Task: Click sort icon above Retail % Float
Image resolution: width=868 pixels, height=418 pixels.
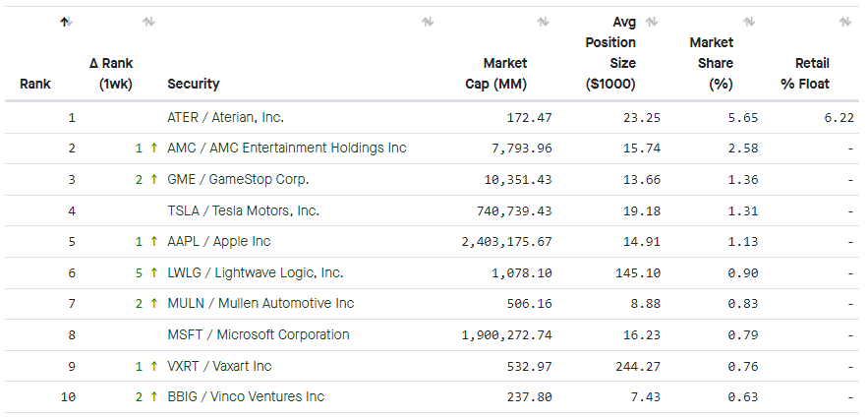Action: pos(845,22)
